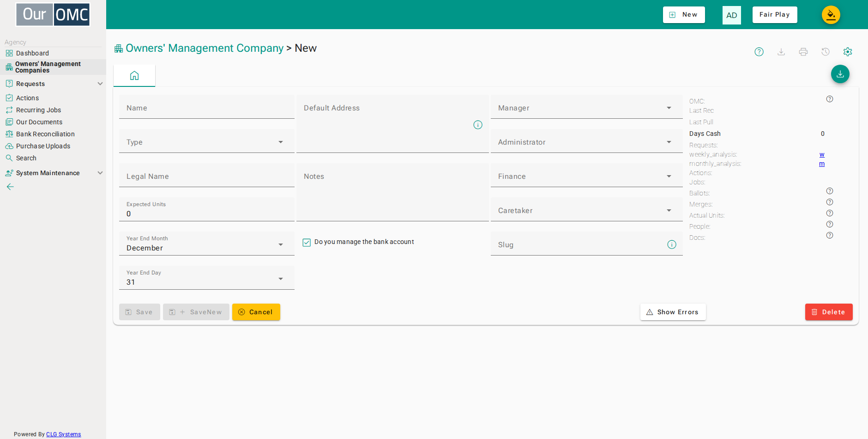Click the red Delete button
Viewport: 868px width, 439px height.
(x=829, y=312)
